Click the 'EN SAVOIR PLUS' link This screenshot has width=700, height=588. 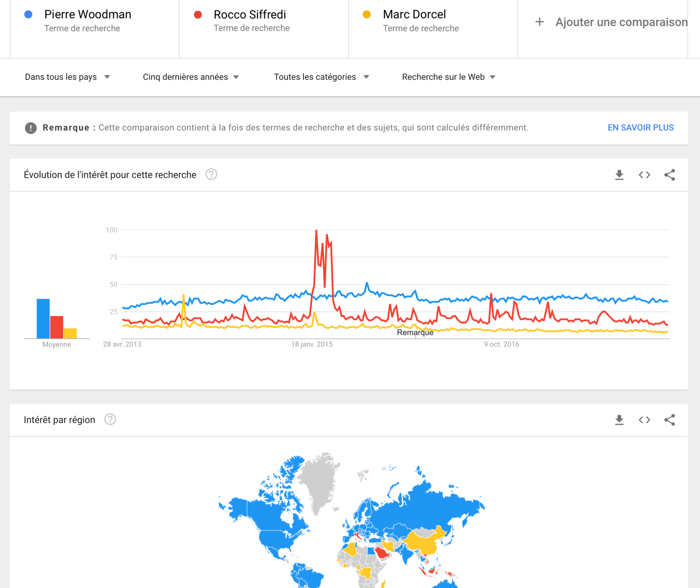point(640,128)
